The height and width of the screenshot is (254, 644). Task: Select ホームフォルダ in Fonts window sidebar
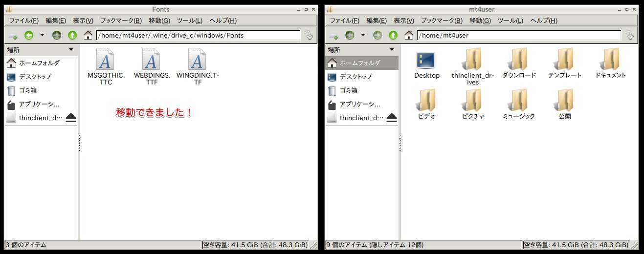tap(41, 63)
